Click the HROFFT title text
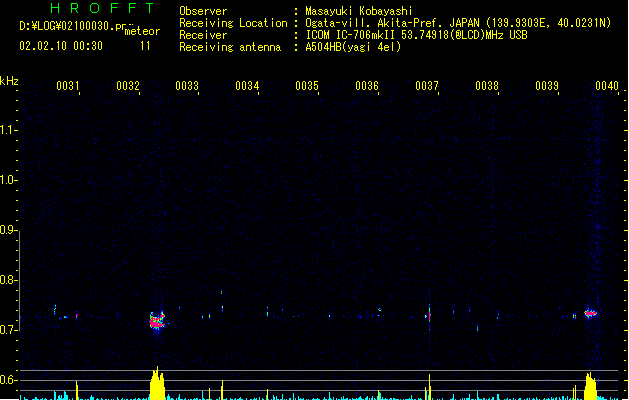 (x=102, y=8)
